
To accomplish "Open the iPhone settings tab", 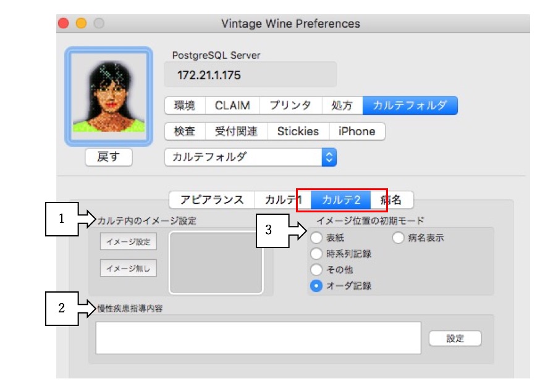I will (x=356, y=131).
